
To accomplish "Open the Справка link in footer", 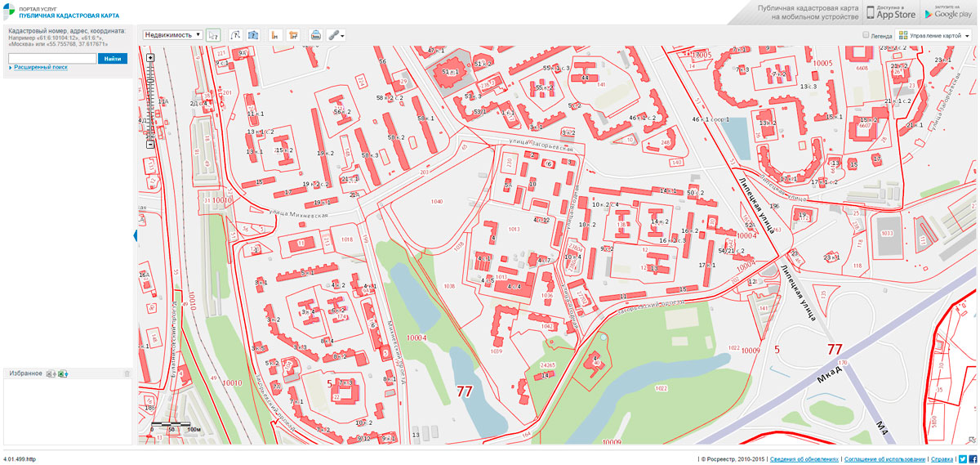I will (942, 459).
